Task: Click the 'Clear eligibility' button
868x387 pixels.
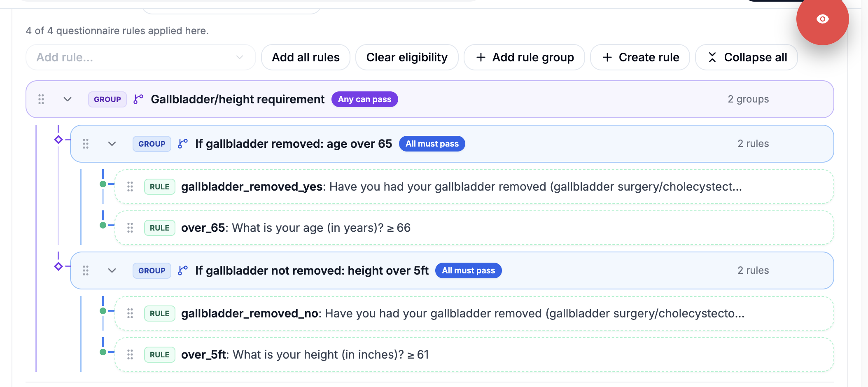Action: 407,57
